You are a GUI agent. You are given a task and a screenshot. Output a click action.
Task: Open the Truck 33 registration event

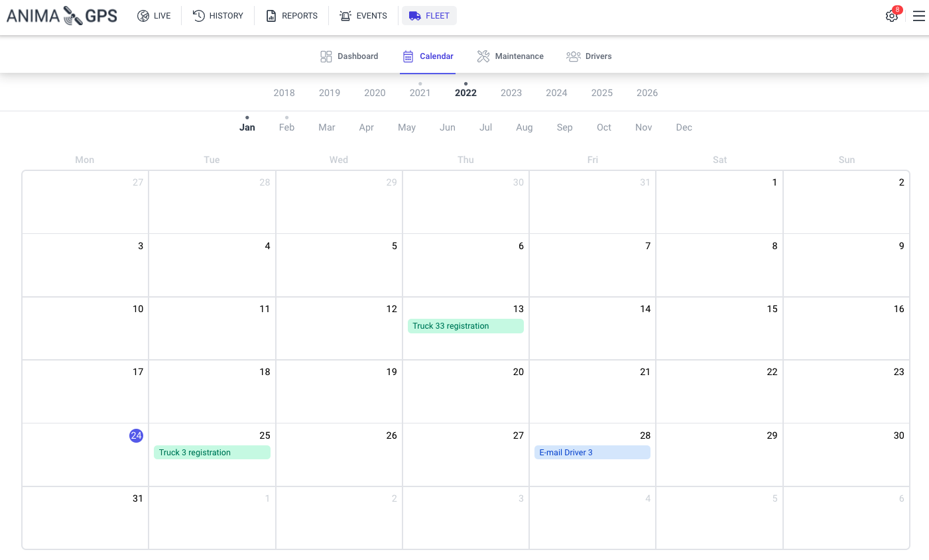[465, 325]
